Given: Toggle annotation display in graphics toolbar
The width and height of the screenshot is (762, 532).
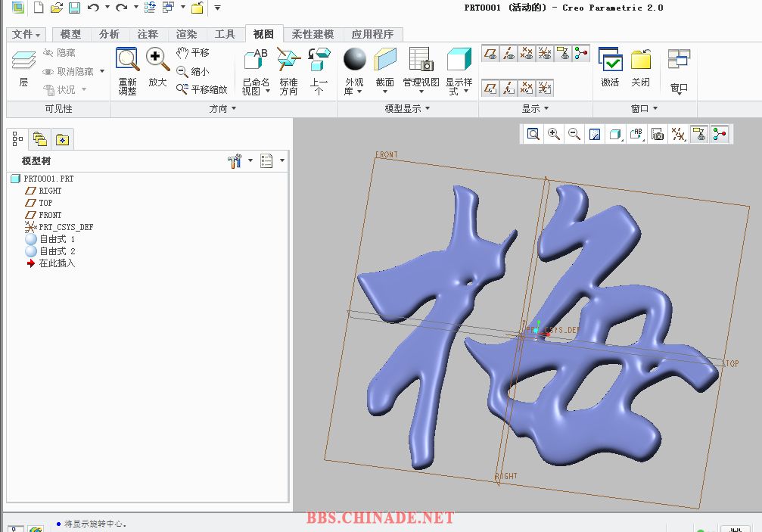Looking at the screenshot, I should [699, 134].
